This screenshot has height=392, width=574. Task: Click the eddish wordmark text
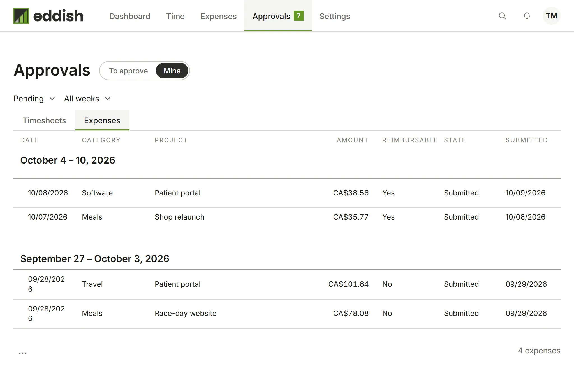coord(58,16)
